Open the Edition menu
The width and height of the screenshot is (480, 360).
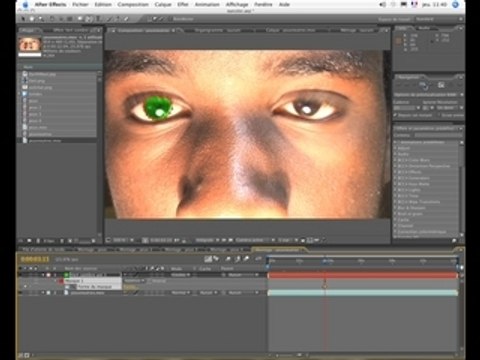pyautogui.click(x=103, y=5)
